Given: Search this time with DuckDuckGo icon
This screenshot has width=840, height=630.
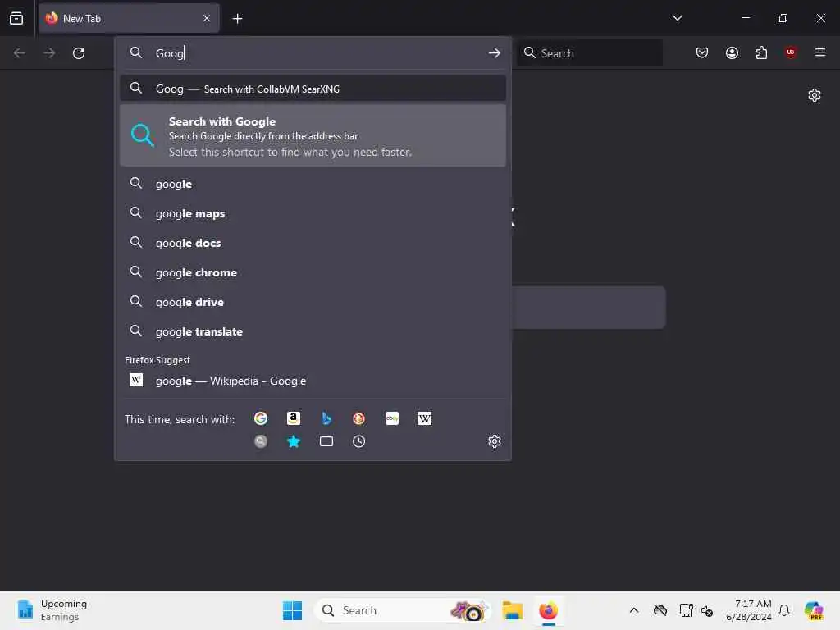Looking at the screenshot, I should tap(359, 418).
